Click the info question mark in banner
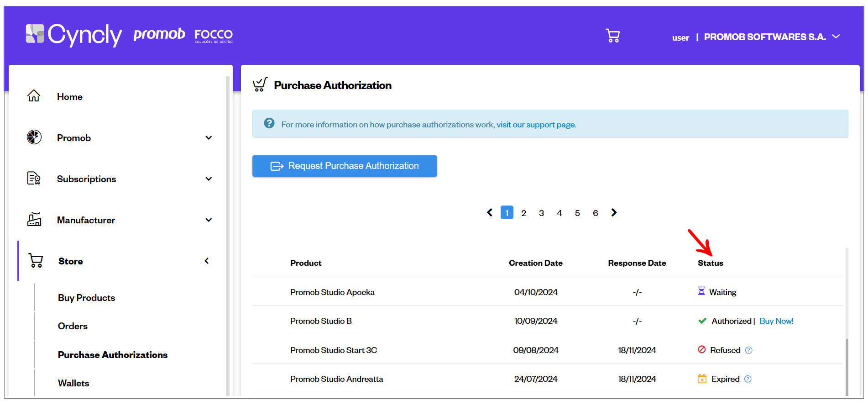This screenshot has width=868, height=401. pos(269,123)
